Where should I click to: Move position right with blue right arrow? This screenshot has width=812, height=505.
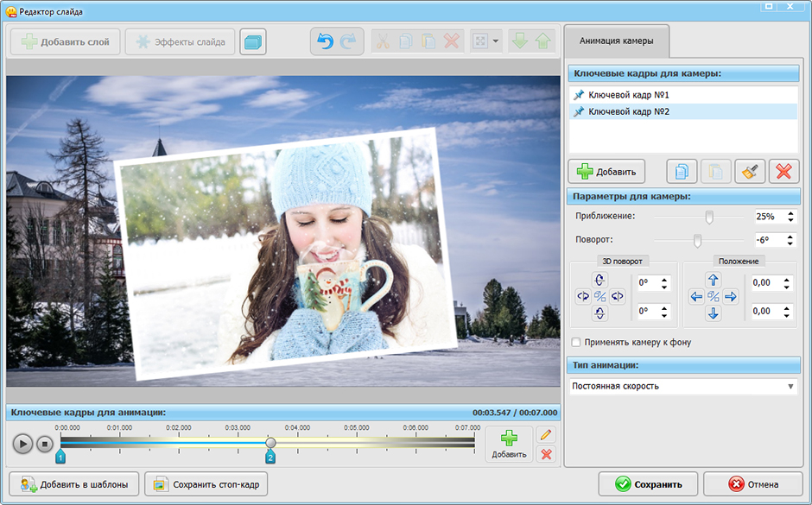pyautogui.click(x=730, y=296)
